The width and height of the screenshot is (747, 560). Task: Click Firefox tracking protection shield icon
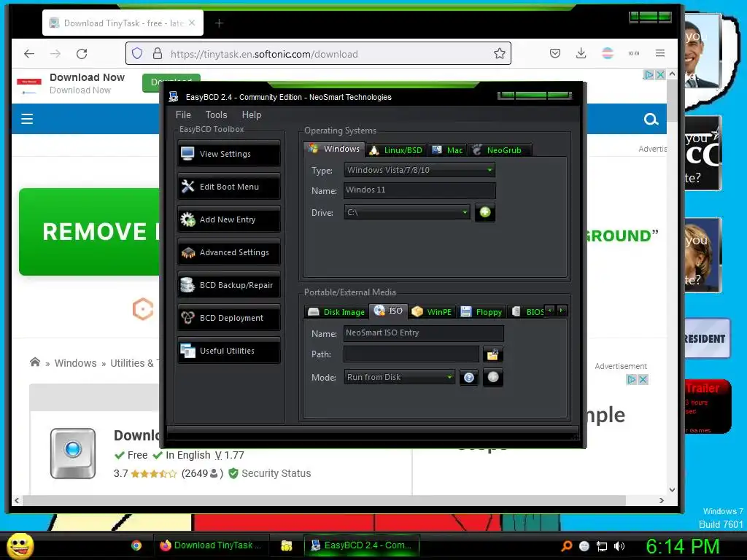click(137, 53)
